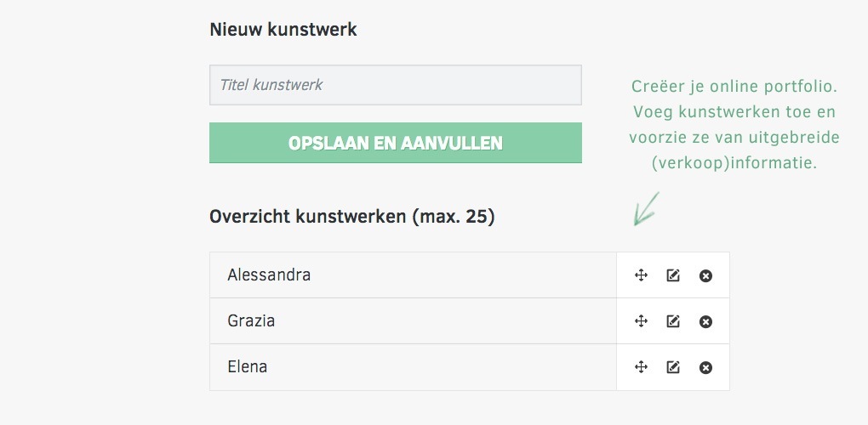The width and height of the screenshot is (868, 425).
Task: Click the 'Creëer je online portfolio' hint line
Action: (x=734, y=86)
